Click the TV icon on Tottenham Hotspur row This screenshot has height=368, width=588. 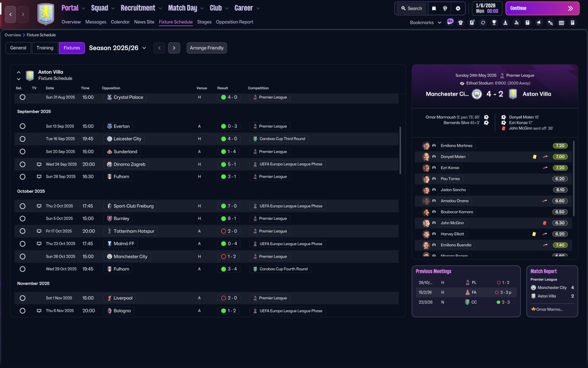(x=39, y=231)
